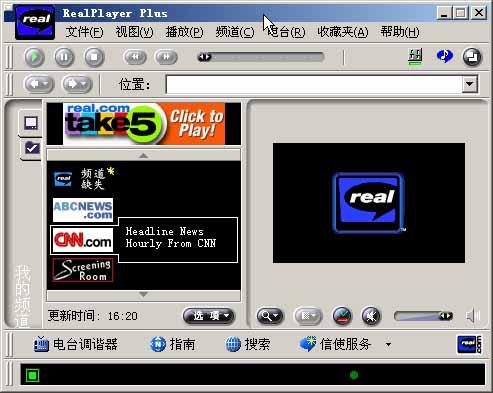Open the 收藏夹(A) menu
493x393 pixels.
[343, 32]
